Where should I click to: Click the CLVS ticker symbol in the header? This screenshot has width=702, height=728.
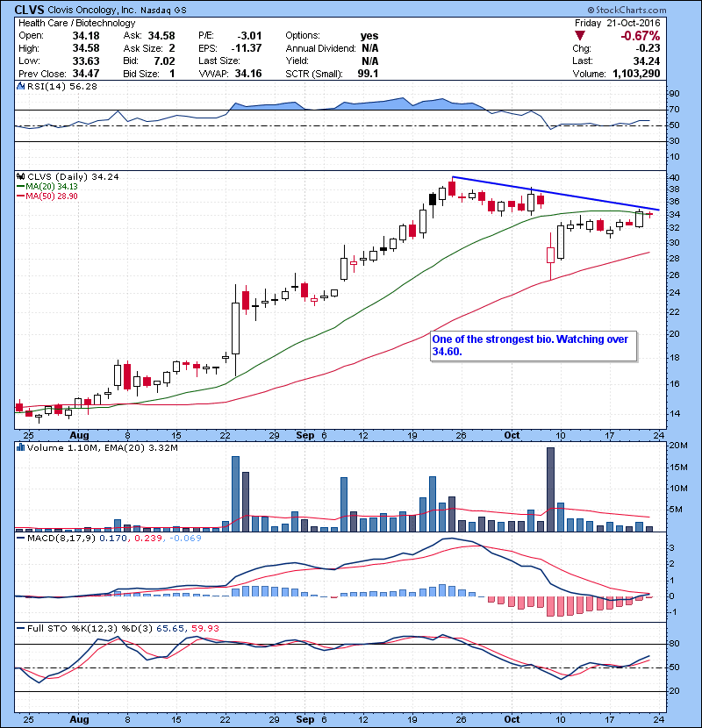[29, 10]
